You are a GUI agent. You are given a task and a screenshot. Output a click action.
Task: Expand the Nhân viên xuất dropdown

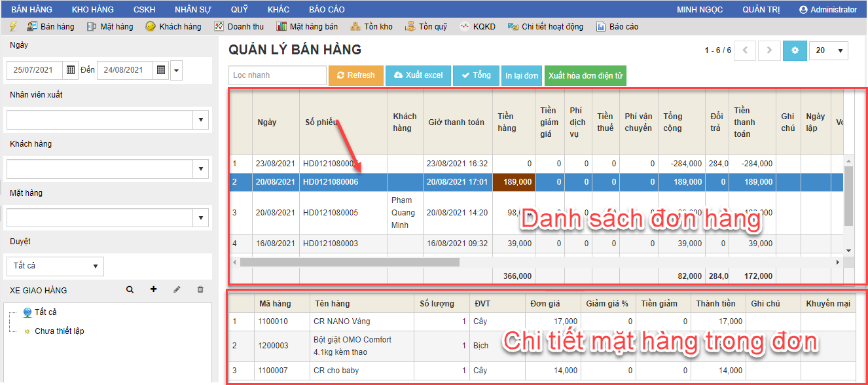pos(201,120)
